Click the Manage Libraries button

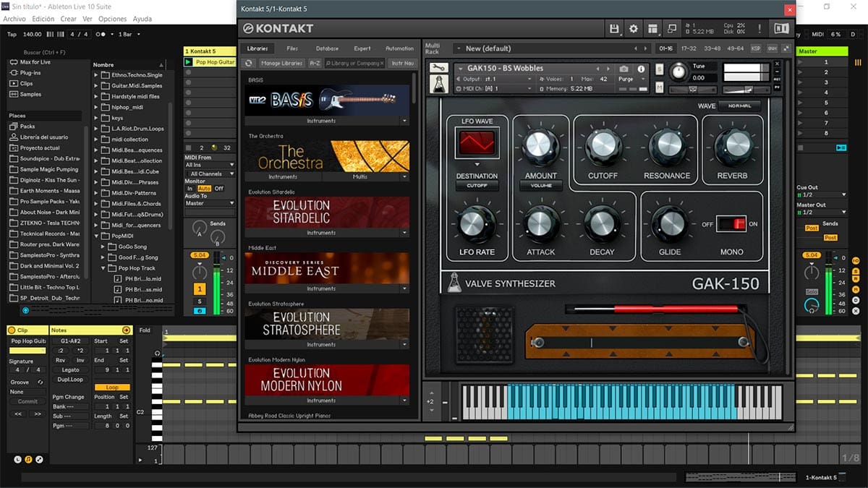point(281,63)
